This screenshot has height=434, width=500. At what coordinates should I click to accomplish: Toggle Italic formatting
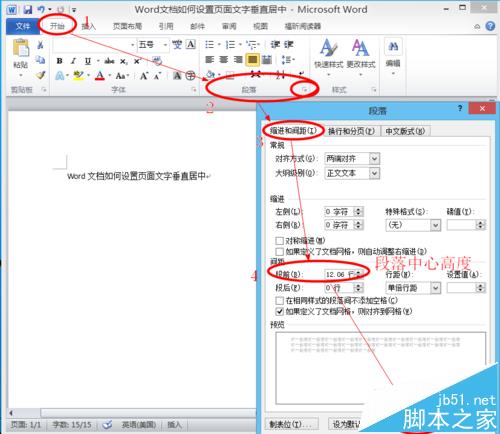coord(73,61)
